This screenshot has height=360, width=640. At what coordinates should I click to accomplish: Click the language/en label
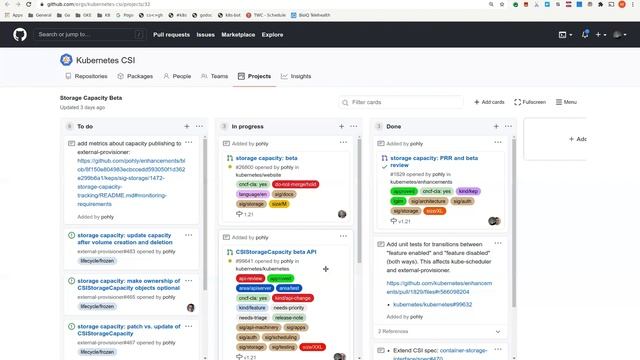253,194
